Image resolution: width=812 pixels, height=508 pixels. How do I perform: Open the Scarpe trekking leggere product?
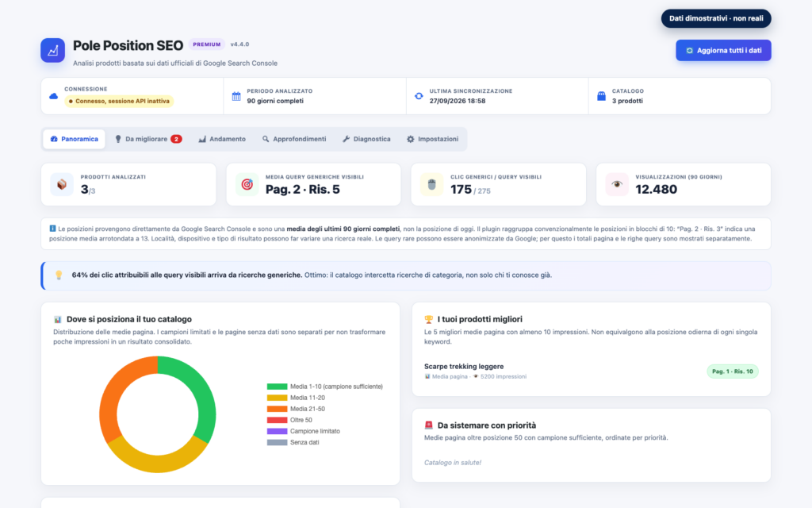pos(463,366)
